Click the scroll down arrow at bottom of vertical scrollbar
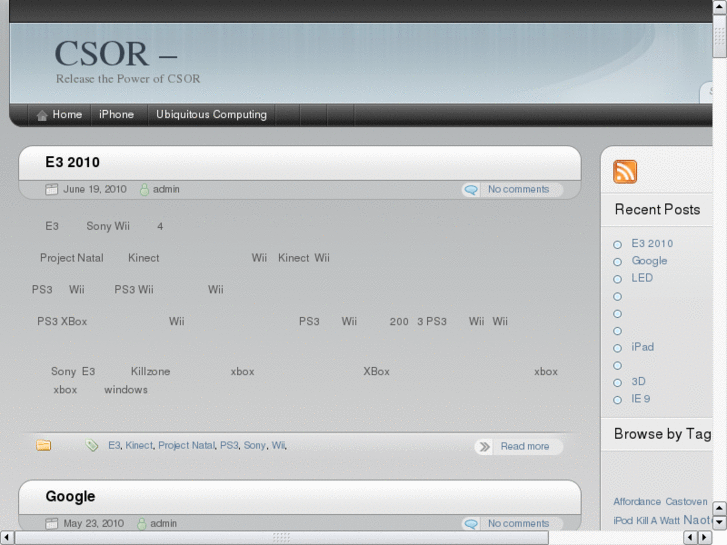Screen dimensions: 727x545 pos(720,522)
